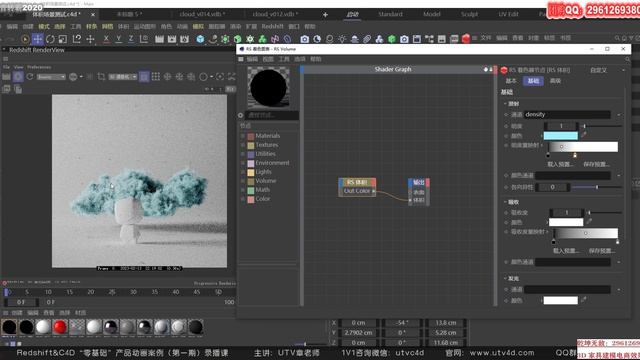Toggle the highlighted square RenderView button
The width and height of the screenshot is (640, 360).
144,76
